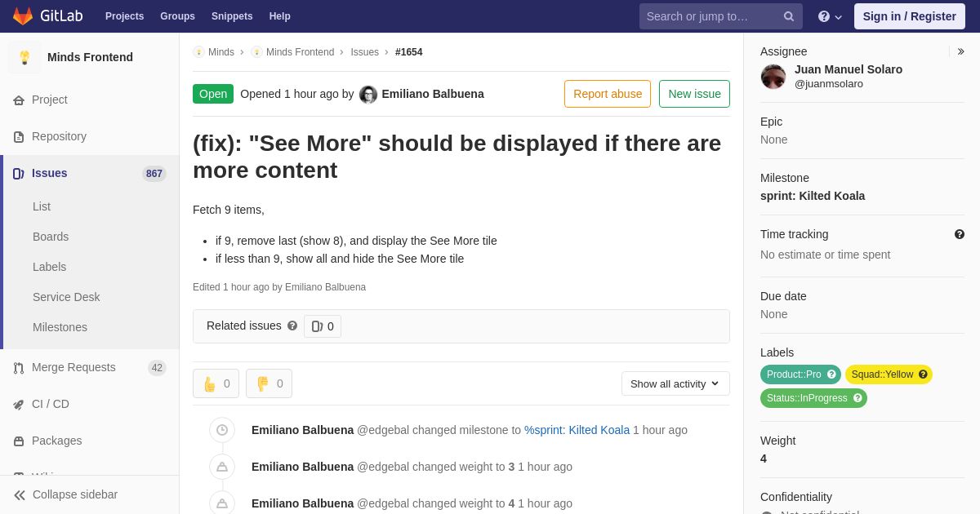Click the Collapse sidebar double-chevron icon
This screenshot has height=514, width=980.
pos(20,495)
